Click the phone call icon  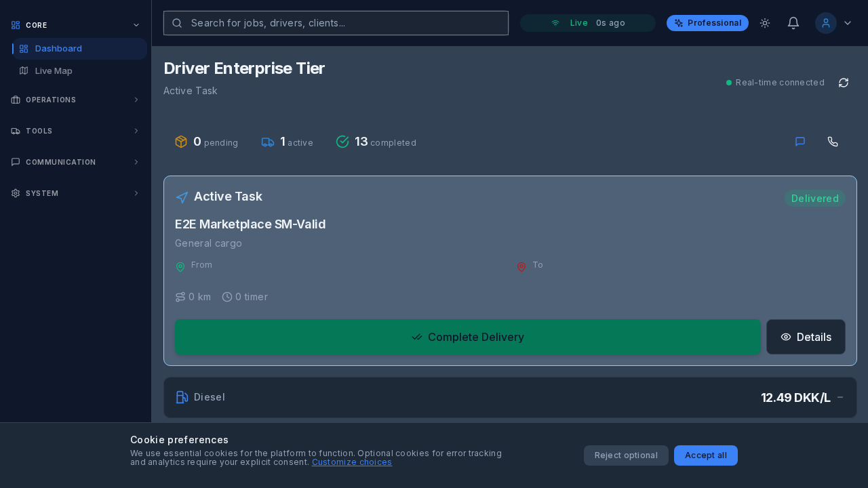pyautogui.click(x=833, y=142)
